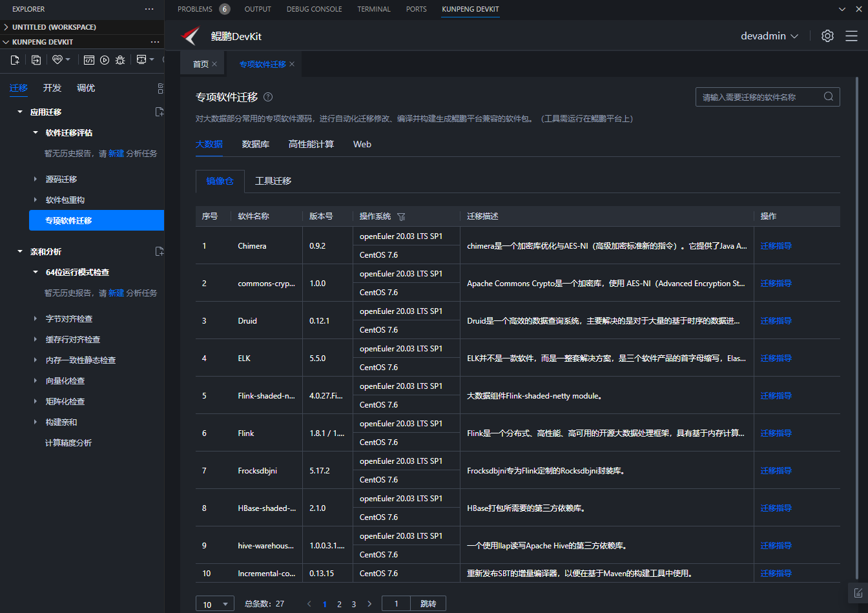Select 计算精度分析 in the sidebar

click(68, 442)
